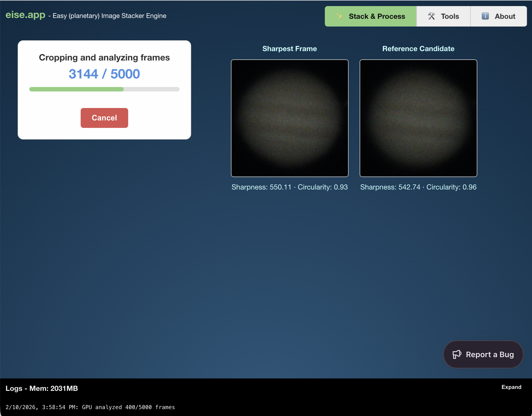The width and height of the screenshot is (532, 416).
Task: Expand the Logs panel
Action: click(x=511, y=387)
